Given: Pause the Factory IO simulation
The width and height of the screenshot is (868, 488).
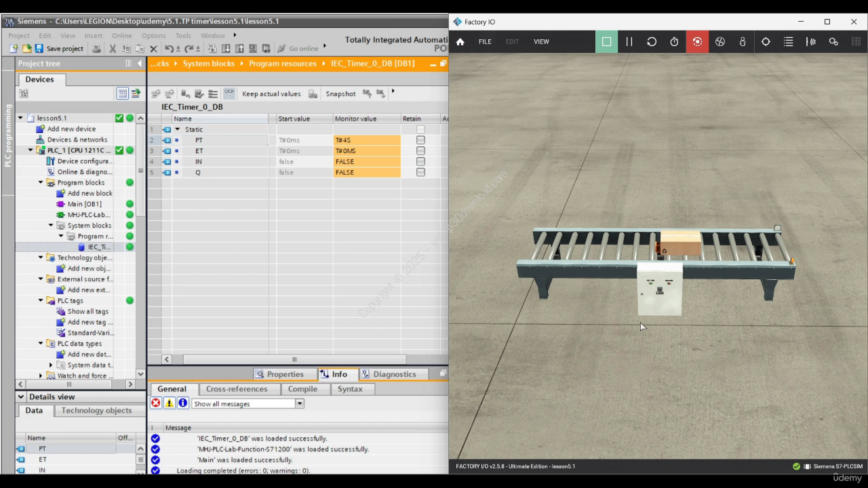Looking at the screenshot, I should tap(629, 42).
